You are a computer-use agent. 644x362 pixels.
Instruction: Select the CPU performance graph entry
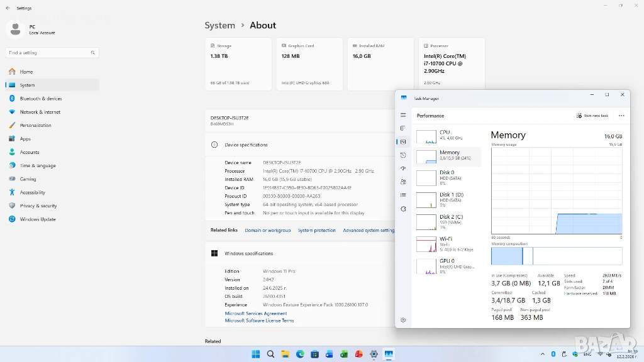tap(447, 135)
